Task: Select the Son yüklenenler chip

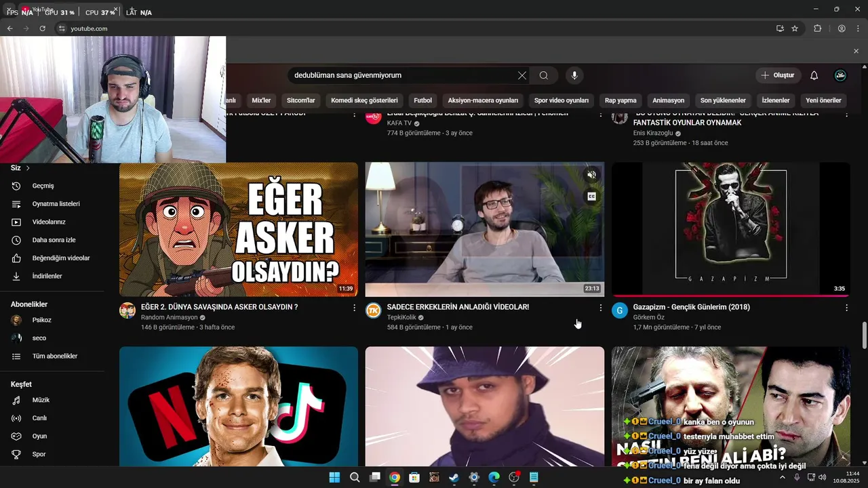Action: pyautogui.click(x=723, y=100)
